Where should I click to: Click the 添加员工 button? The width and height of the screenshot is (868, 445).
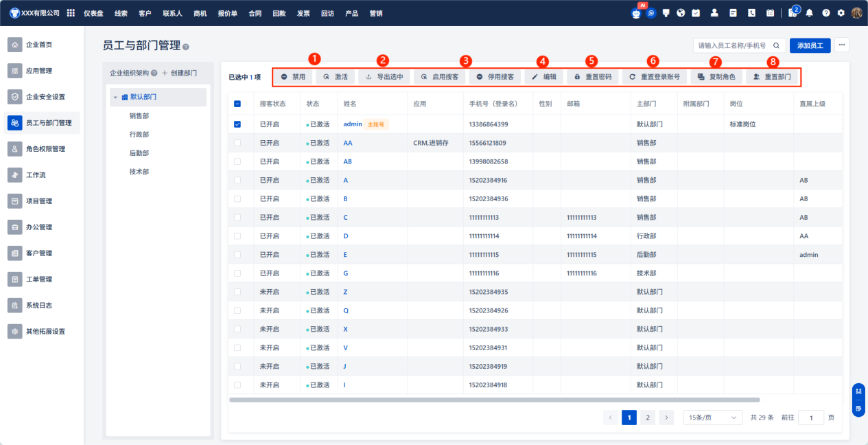tap(810, 45)
